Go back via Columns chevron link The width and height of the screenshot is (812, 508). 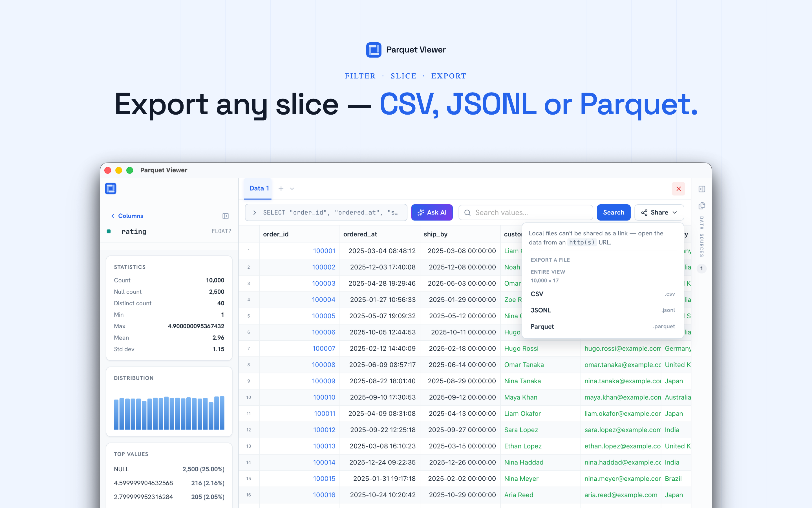pyautogui.click(x=127, y=216)
